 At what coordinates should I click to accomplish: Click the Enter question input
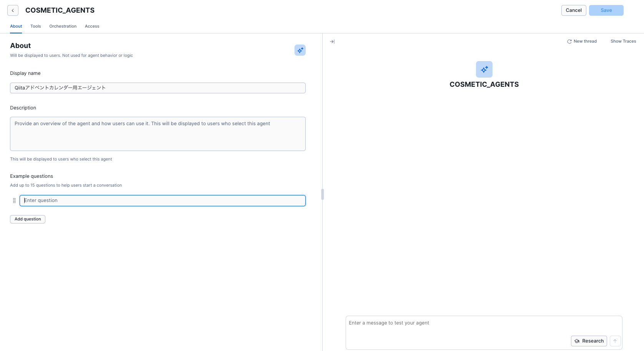pos(163,200)
